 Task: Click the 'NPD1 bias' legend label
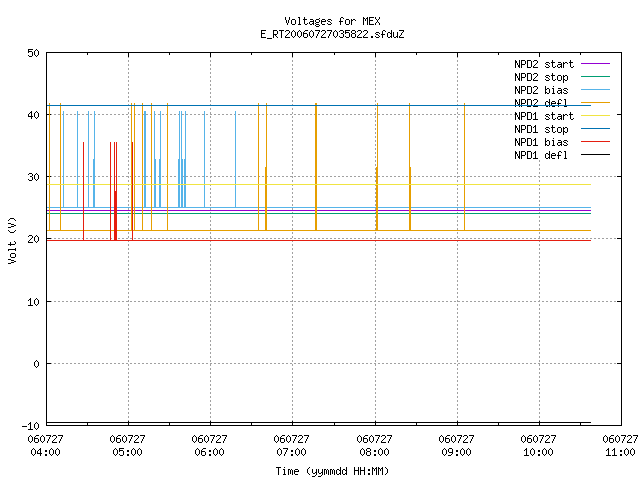[x=541, y=142]
